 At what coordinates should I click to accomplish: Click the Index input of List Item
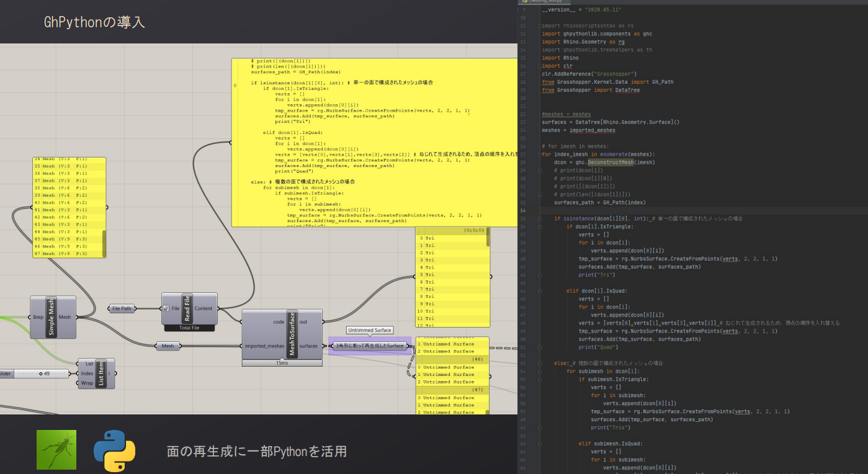point(87,373)
